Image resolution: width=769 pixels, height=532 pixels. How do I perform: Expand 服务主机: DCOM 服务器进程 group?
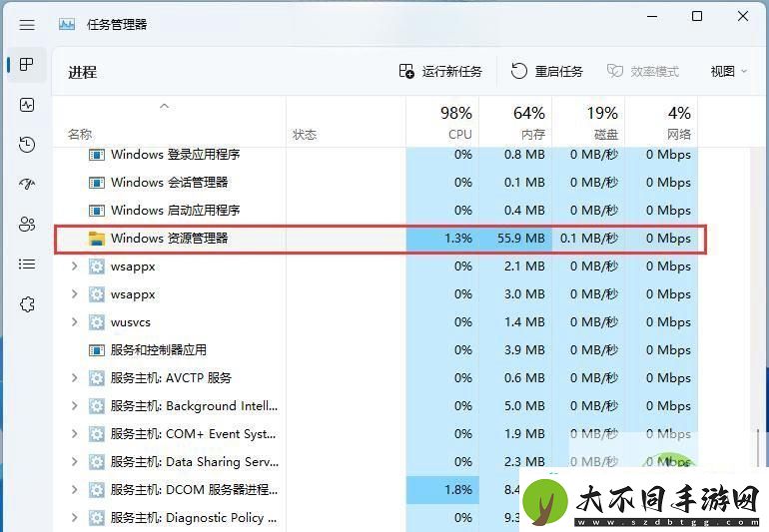click(x=75, y=490)
